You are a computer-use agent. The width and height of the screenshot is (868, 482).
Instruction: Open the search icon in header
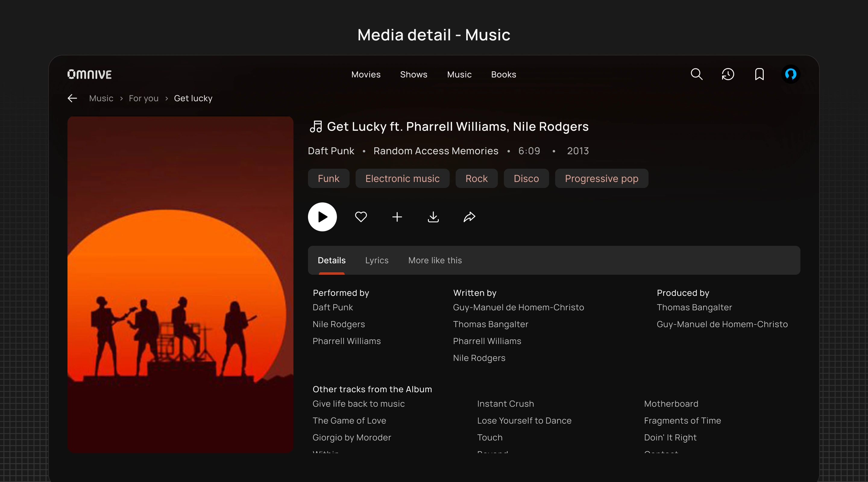697,74
